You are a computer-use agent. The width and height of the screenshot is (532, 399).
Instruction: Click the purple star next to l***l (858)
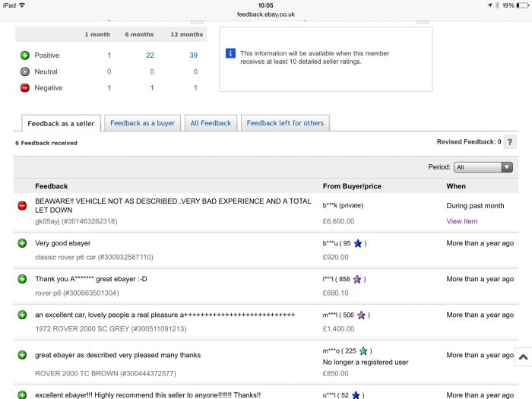357,279
